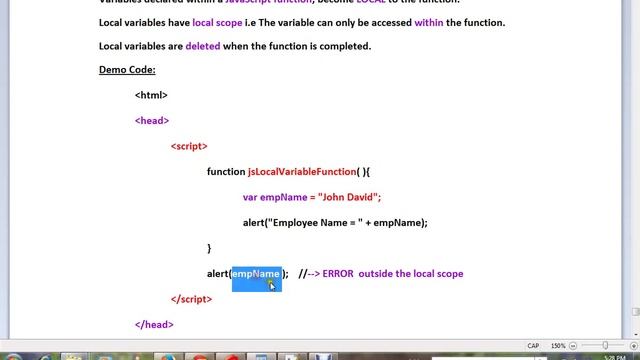
Task: Open zoom dialog via 150% label
Action: (x=558, y=346)
